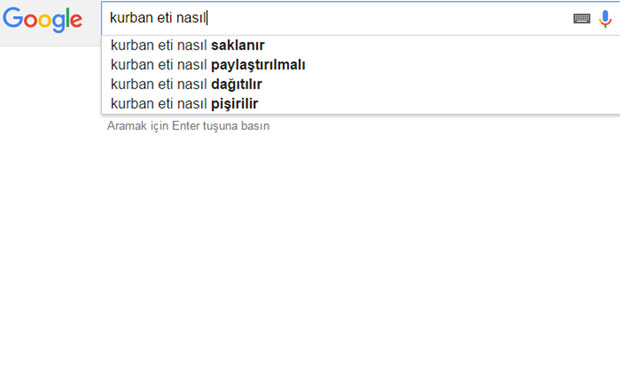This screenshot has height=380, width=620.
Task: Pick suggestion "kurban eti nasıl pişirilir"
Action: point(361,104)
